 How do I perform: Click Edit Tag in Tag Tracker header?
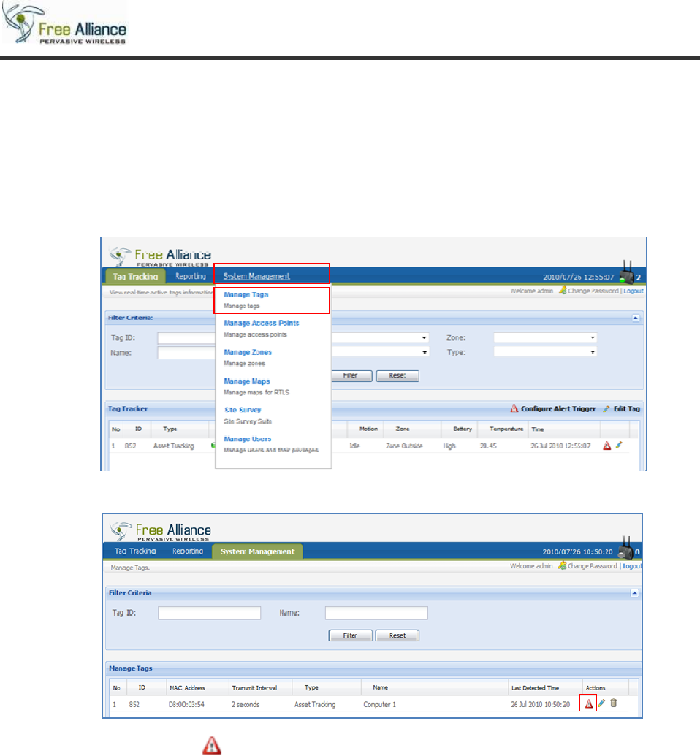click(622, 409)
